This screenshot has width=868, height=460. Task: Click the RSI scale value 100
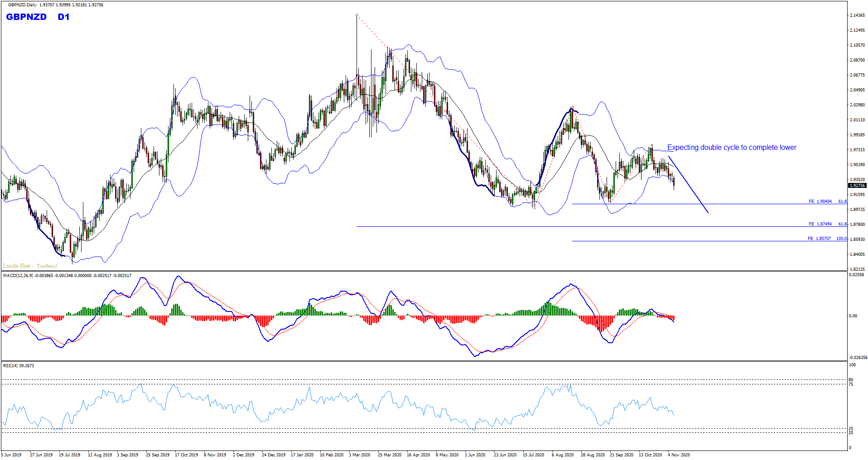click(x=852, y=365)
